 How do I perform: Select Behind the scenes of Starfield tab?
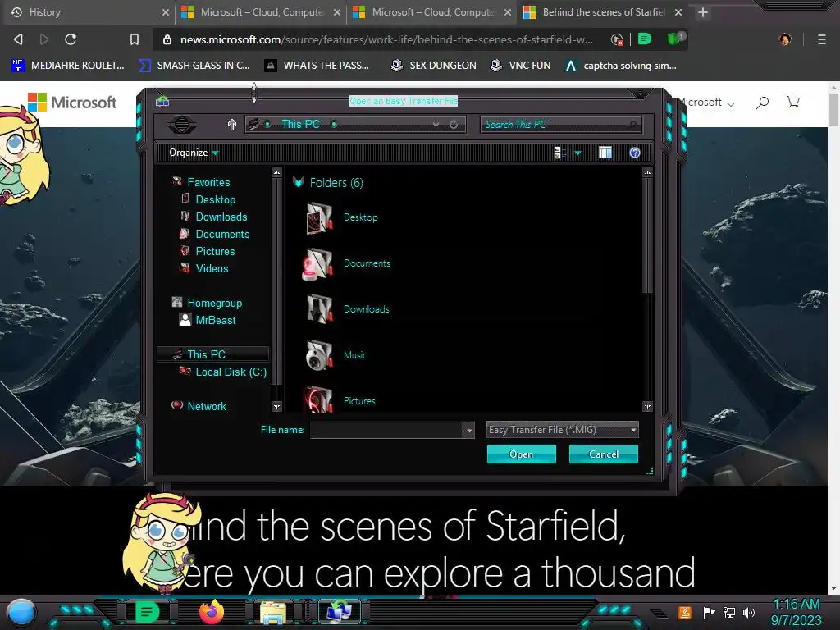point(602,11)
